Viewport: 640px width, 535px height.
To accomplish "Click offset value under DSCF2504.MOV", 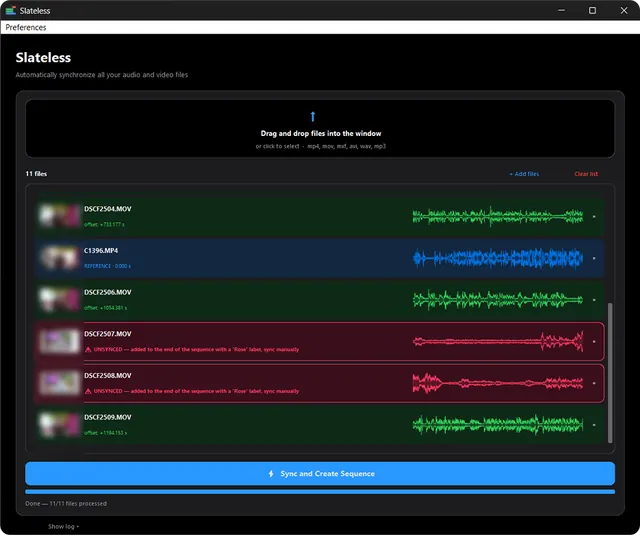I will tap(104, 224).
